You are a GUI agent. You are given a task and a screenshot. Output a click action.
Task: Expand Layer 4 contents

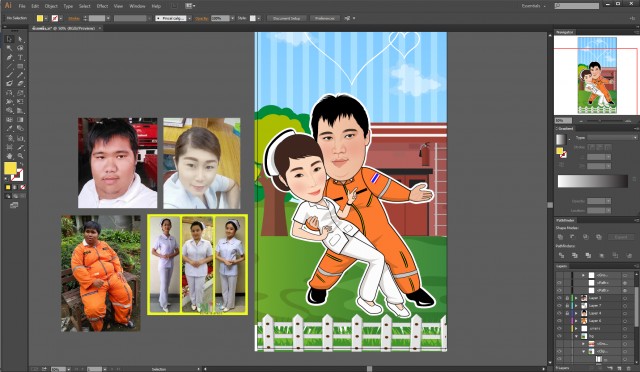(576, 313)
